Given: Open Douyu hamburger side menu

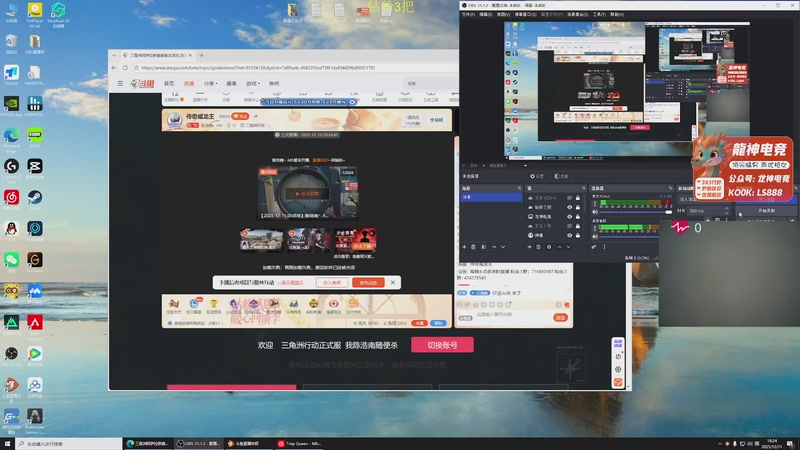Looking at the screenshot, I should pyautogui.click(x=120, y=83).
